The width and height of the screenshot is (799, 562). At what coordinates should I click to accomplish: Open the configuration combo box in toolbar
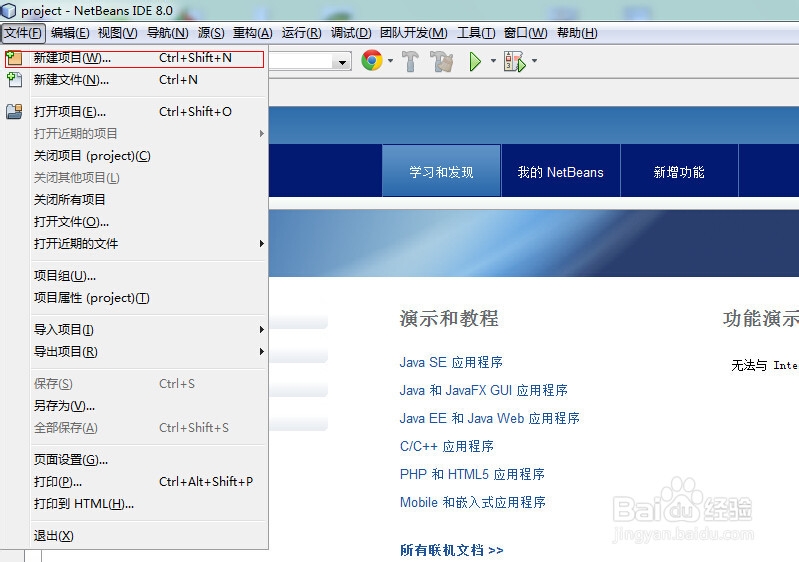310,62
